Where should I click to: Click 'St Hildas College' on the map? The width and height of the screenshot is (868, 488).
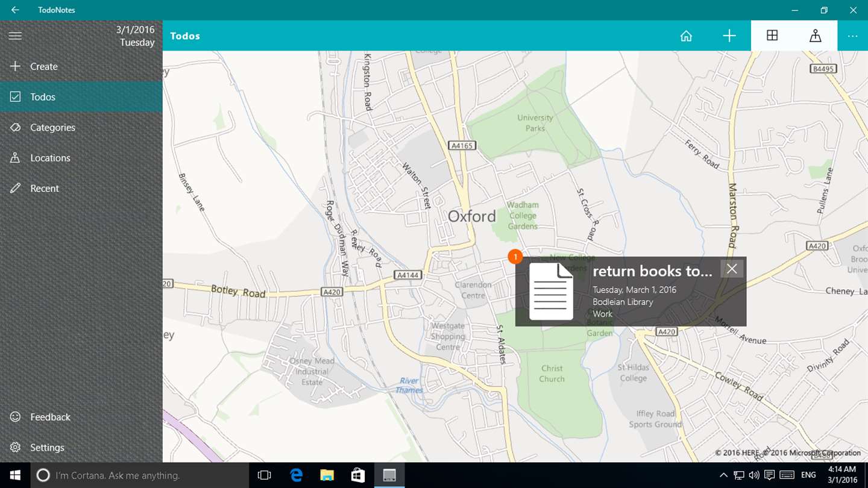(633, 373)
